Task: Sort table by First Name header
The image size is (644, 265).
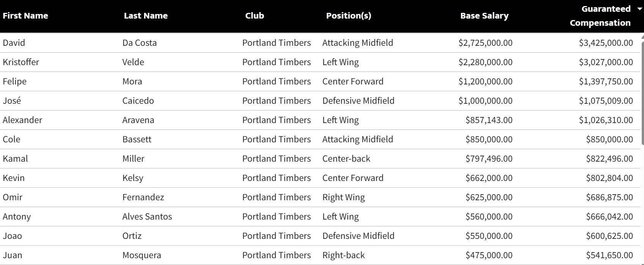Action: (25, 16)
